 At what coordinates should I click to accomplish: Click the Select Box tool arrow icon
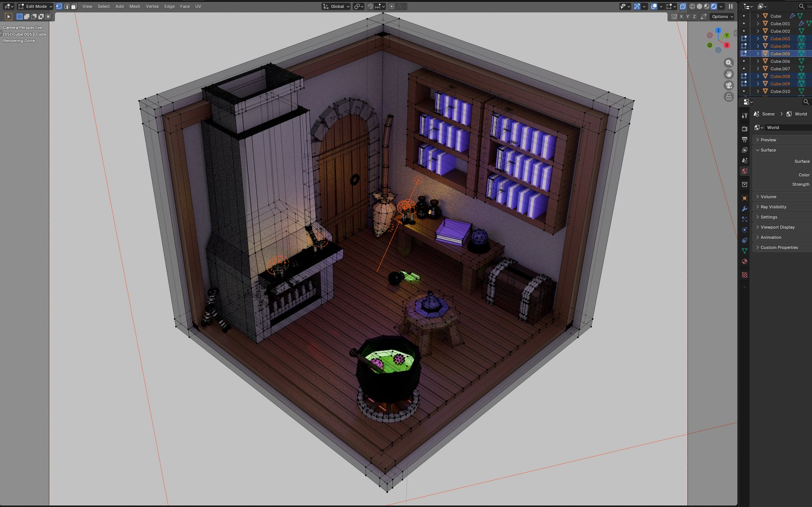tap(8, 16)
